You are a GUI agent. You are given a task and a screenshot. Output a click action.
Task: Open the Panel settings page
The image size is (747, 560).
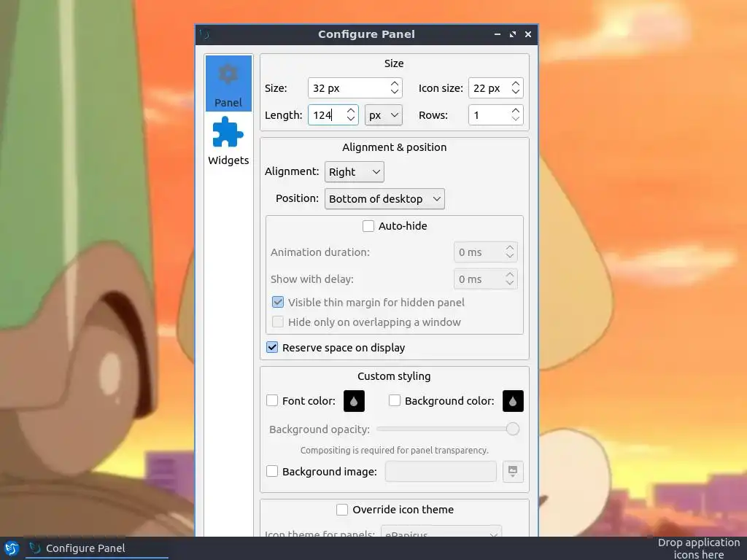(x=228, y=83)
